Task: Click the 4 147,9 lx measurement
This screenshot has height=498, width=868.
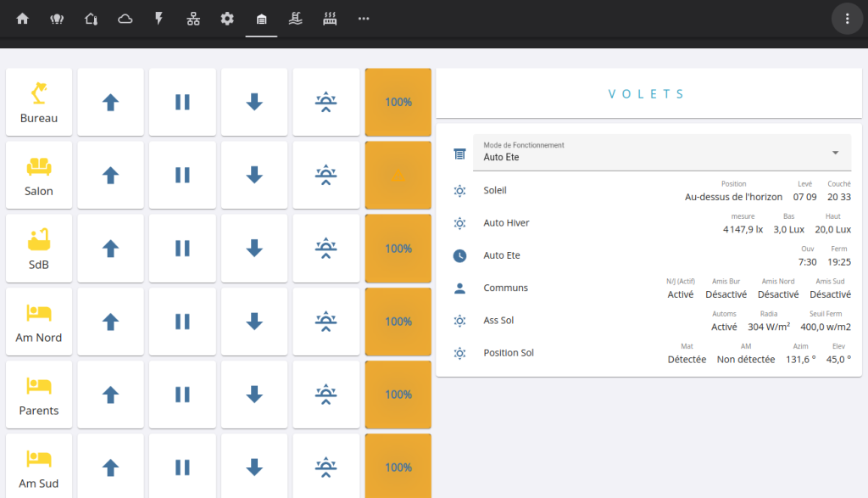Action: pos(743,229)
